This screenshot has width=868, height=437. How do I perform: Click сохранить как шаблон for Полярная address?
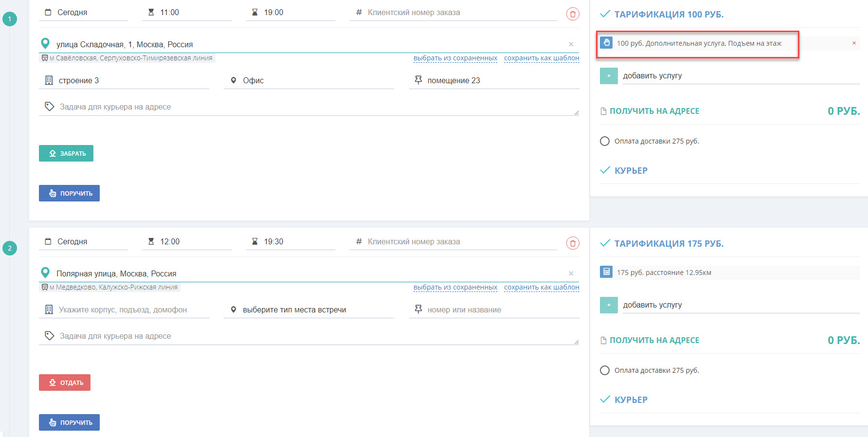pyautogui.click(x=542, y=287)
